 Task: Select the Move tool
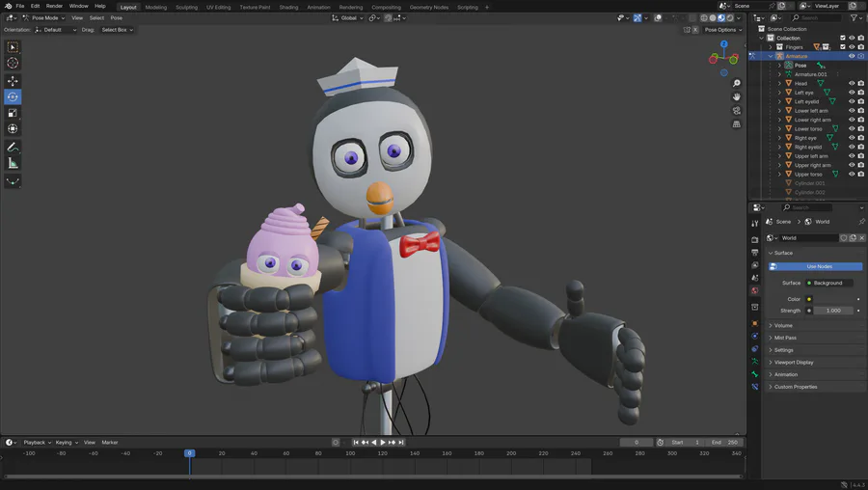point(13,81)
